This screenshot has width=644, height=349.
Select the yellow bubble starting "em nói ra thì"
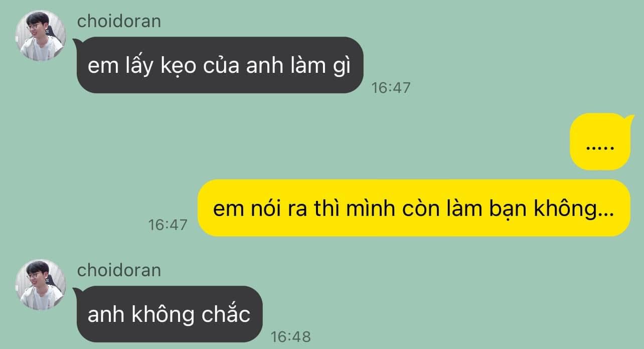coord(414,208)
